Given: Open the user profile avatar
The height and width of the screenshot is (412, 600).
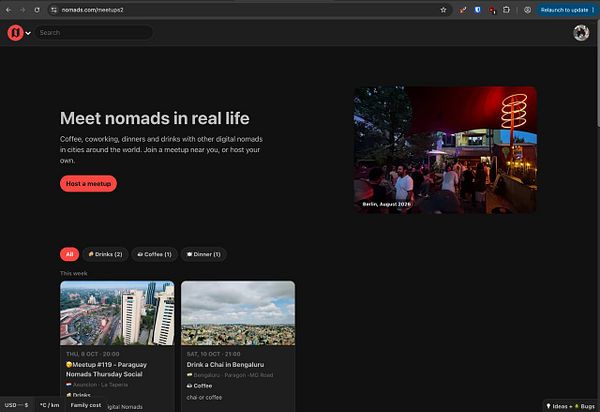Looking at the screenshot, I should point(581,33).
